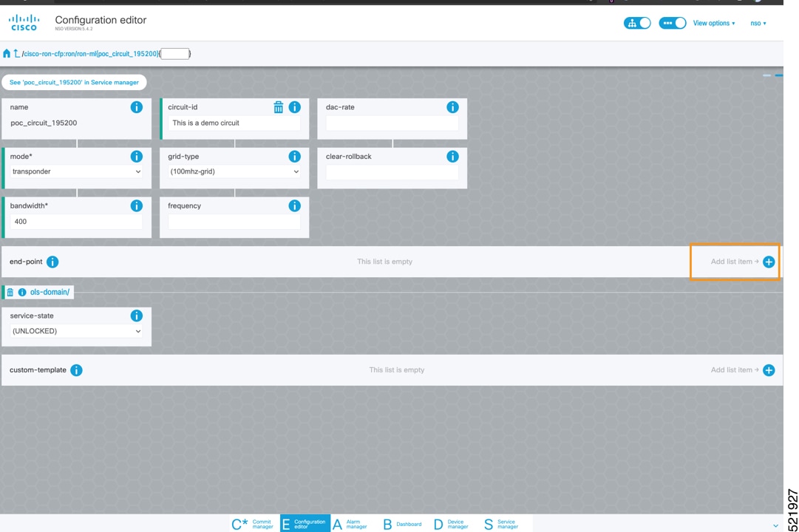
Task: Open the ols-domain/ link
Action: 50,292
